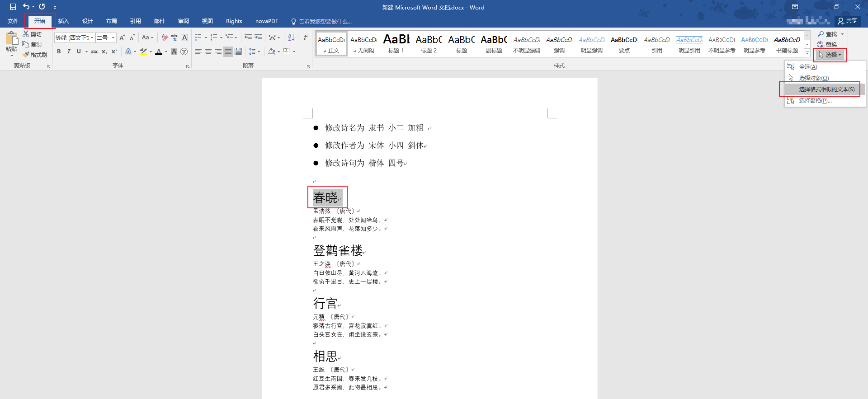Open the 文件 file tab
This screenshot has width=868, height=399.
click(x=13, y=21)
